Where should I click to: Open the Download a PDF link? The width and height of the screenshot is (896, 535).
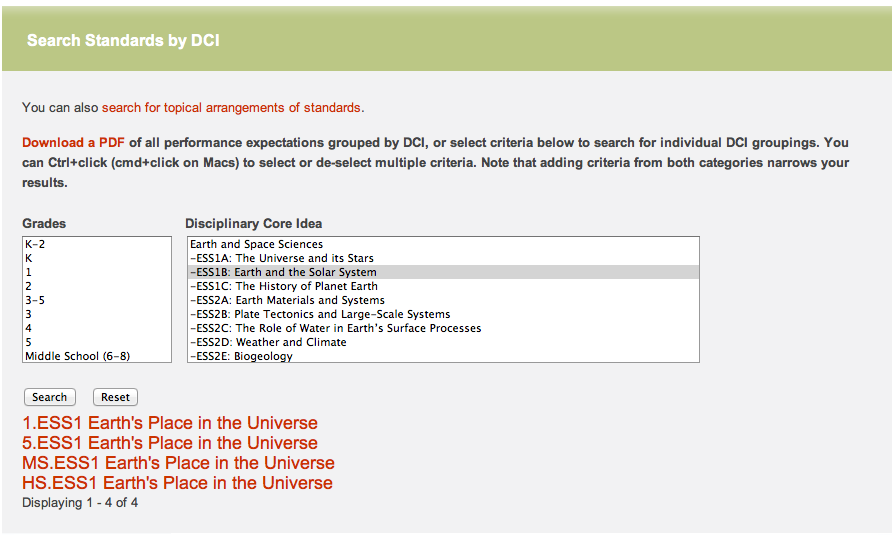pyautogui.click(x=73, y=142)
